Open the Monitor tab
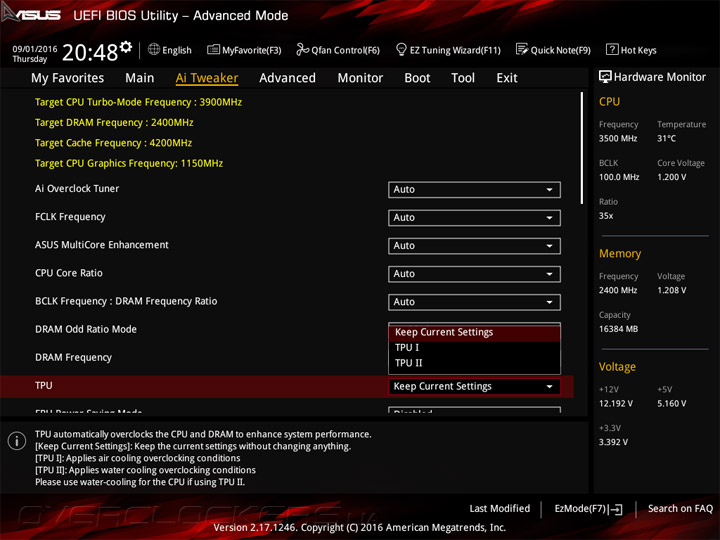Viewport: 720px width, 540px height. 360,78
